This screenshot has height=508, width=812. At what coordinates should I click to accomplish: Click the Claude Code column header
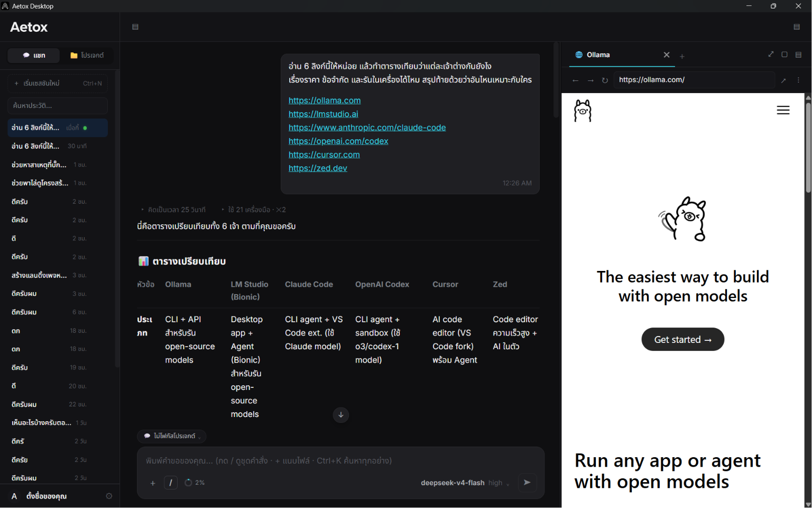pyautogui.click(x=309, y=285)
